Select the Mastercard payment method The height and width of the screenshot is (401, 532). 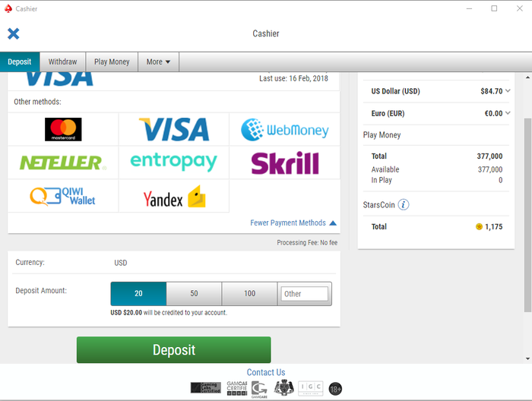[63, 129]
